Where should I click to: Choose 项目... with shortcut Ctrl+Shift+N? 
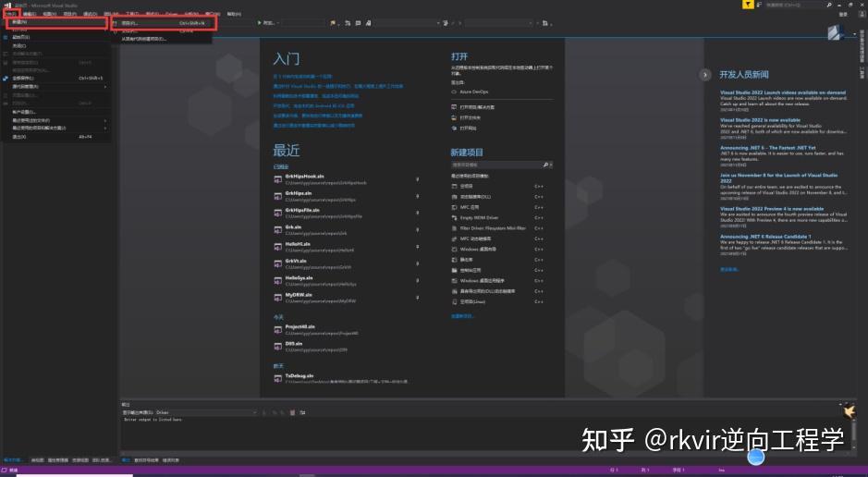(x=164, y=23)
